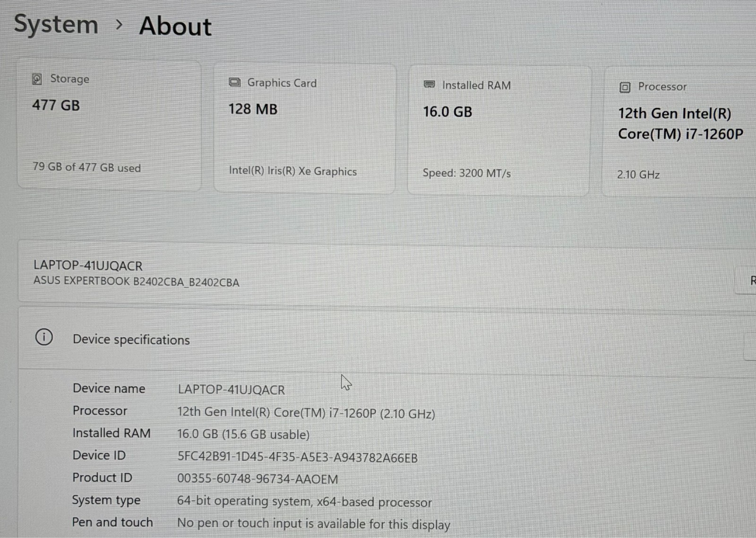Select '16.0 GB (15.6 GB usable)' value
The image size is (756, 538).
tap(243, 434)
